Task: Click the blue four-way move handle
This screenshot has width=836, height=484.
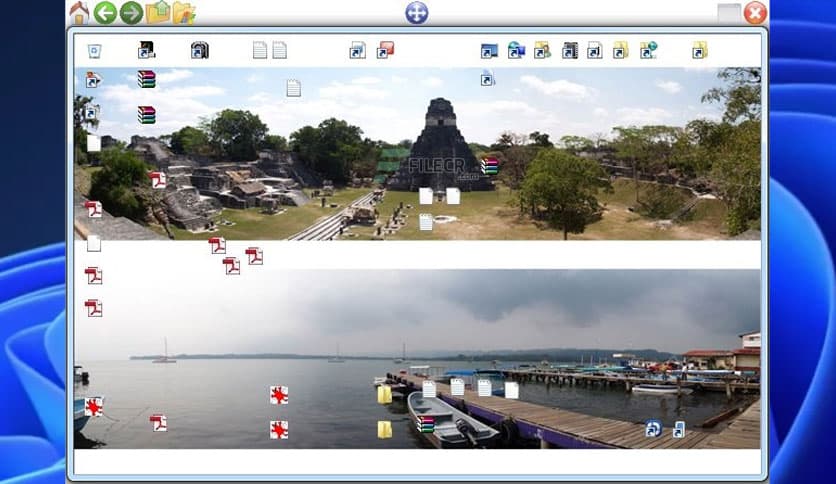Action: 416,13
